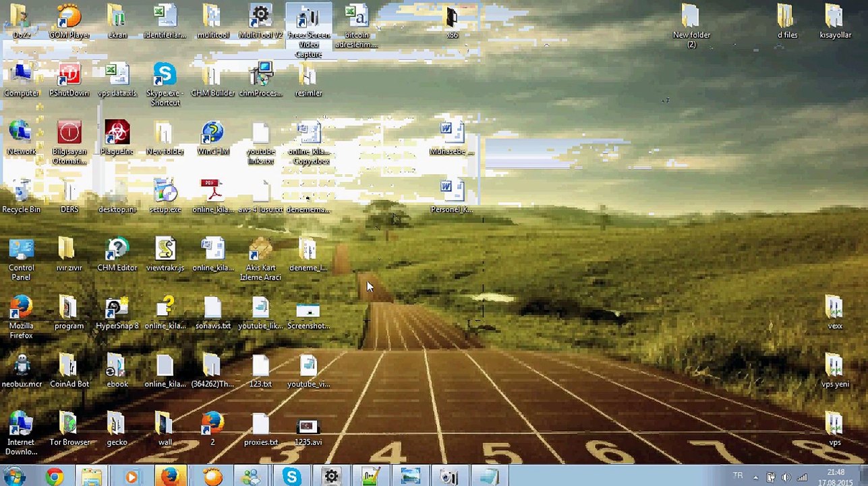Select the New folder (2) icon

(x=691, y=26)
